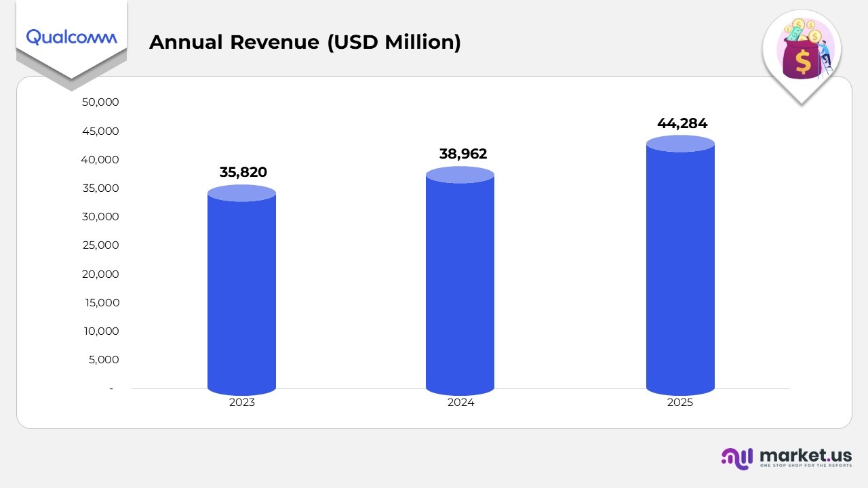The image size is (868, 488).
Task: Click the 50,000 gridline label
Action: [x=102, y=102]
